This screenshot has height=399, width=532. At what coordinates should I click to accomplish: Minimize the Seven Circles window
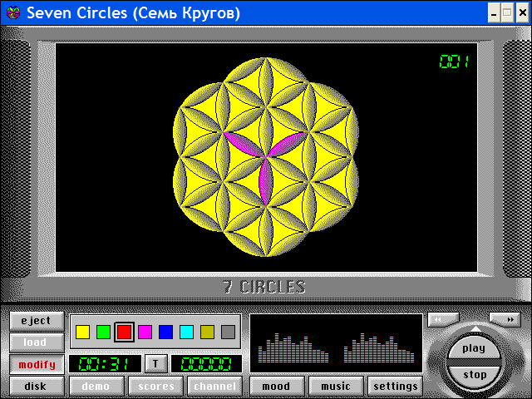point(494,13)
